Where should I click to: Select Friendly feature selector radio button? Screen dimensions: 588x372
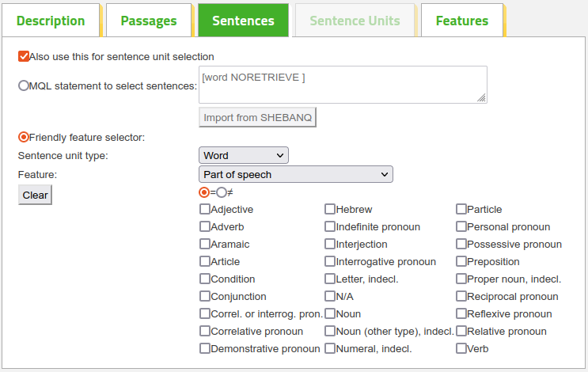tap(24, 137)
